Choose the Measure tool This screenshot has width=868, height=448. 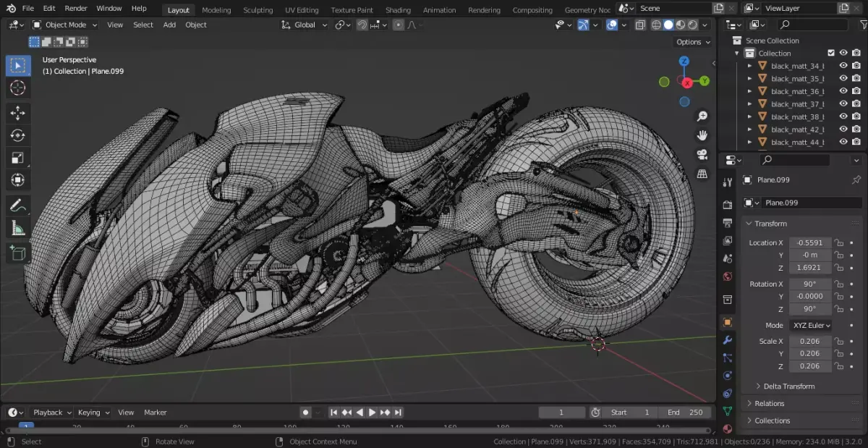pyautogui.click(x=18, y=229)
